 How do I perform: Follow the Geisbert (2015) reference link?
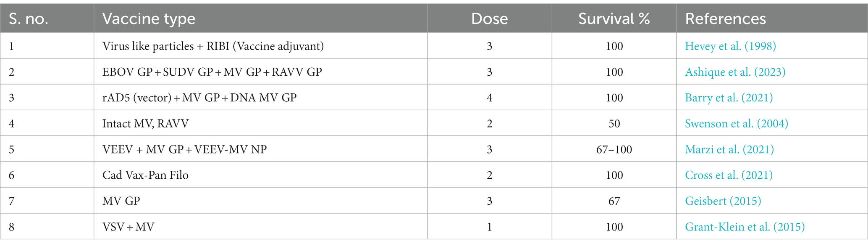tap(723, 201)
